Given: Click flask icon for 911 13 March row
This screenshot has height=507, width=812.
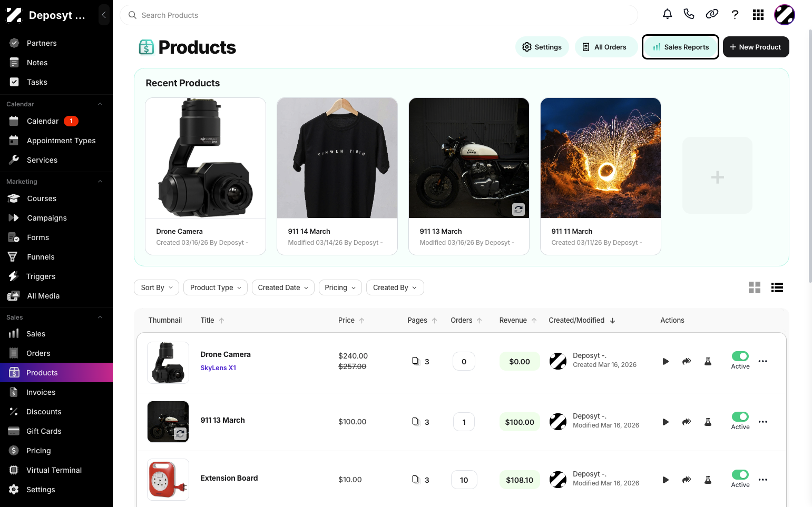Looking at the screenshot, I should tap(708, 422).
